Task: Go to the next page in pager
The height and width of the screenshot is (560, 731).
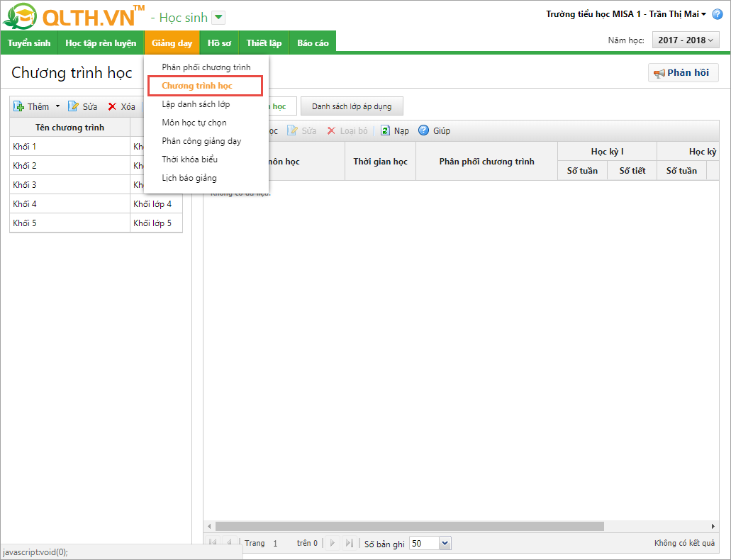Action: click(333, 543)
